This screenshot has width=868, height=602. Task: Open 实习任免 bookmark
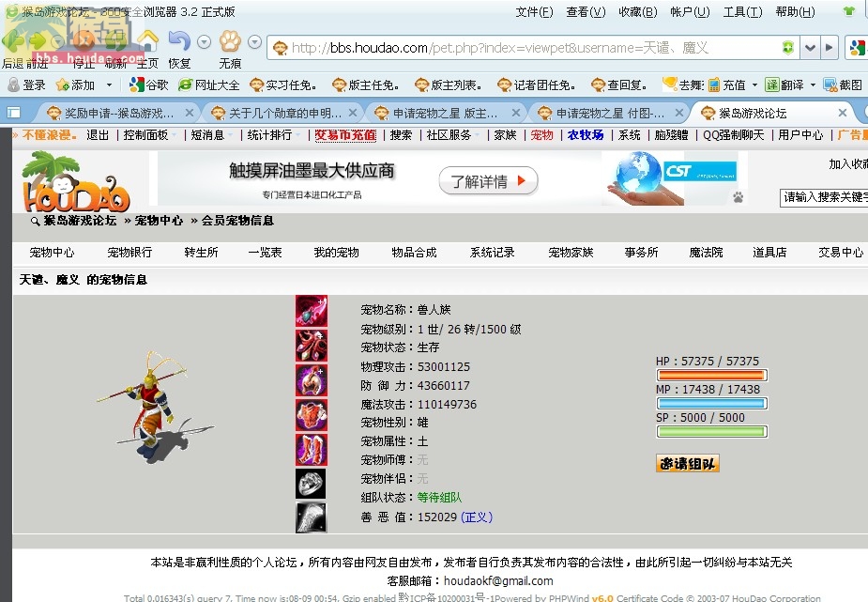pyautogui.click(x=283, y=85)
